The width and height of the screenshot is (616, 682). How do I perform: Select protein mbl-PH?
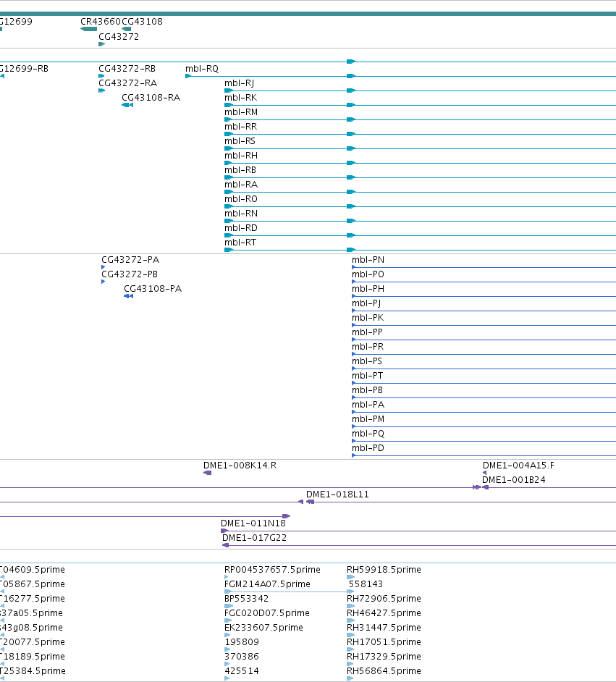368,288
